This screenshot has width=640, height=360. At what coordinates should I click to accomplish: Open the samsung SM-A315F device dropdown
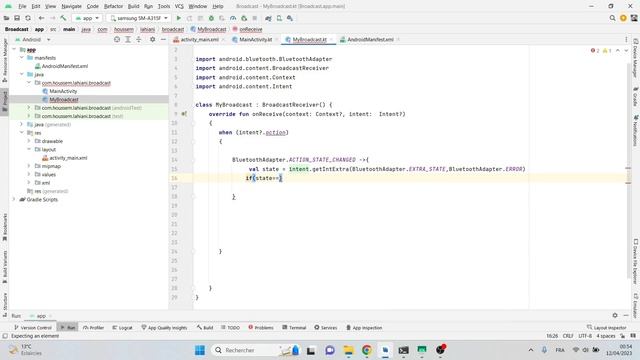click(139, 18)
